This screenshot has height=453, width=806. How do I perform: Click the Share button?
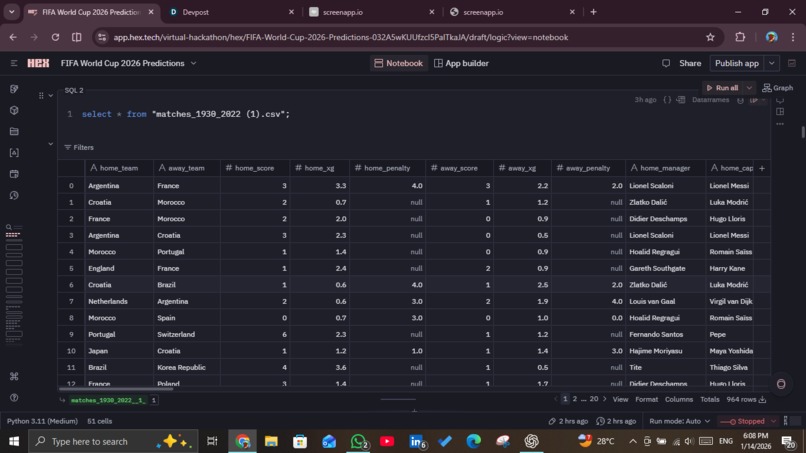(690, 63)
